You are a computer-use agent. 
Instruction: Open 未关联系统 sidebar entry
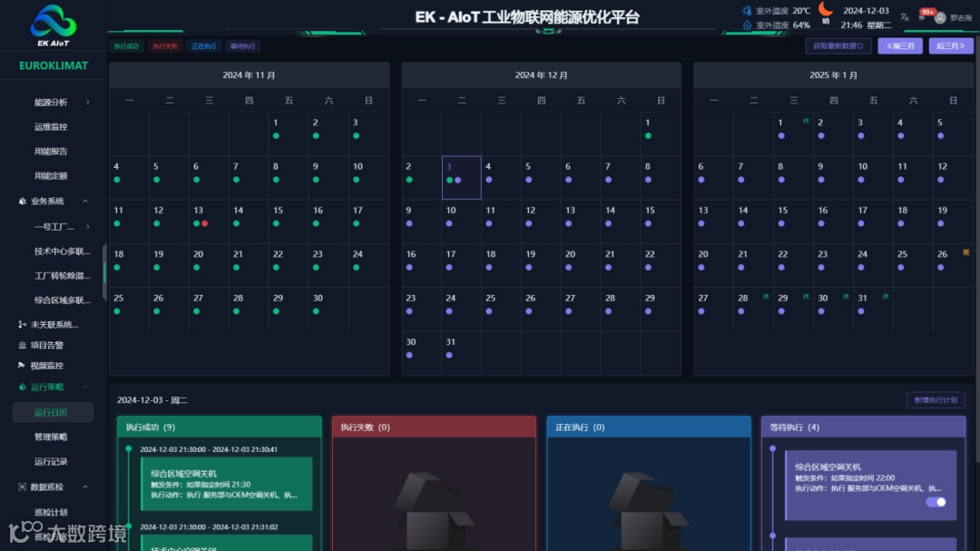(x=54, y=325)
